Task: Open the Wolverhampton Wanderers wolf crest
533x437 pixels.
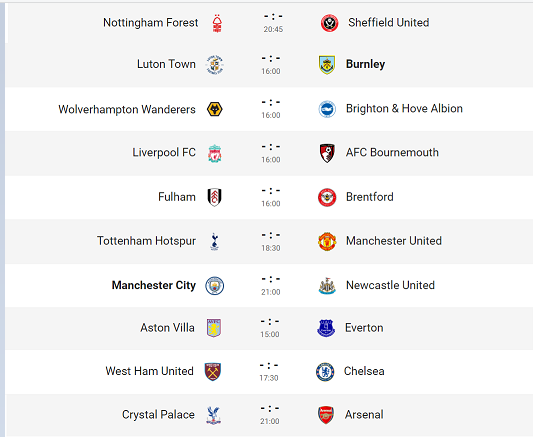Action: tap(214, 109)
